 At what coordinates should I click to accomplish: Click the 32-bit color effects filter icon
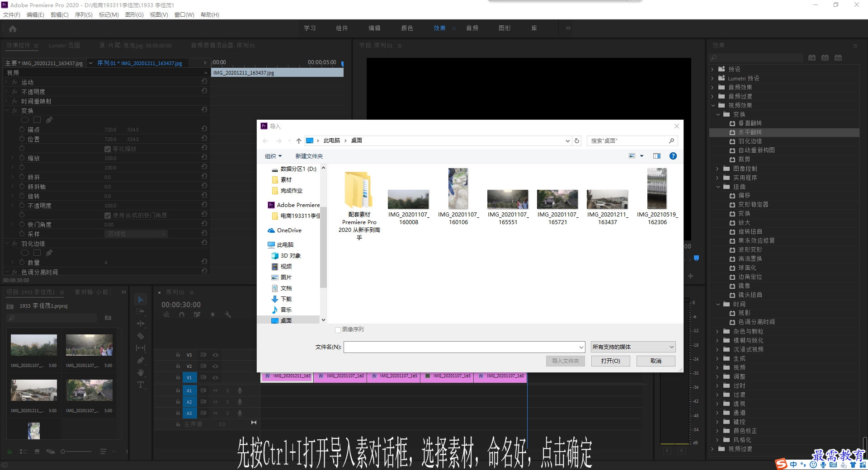click(x=825, y=58)
